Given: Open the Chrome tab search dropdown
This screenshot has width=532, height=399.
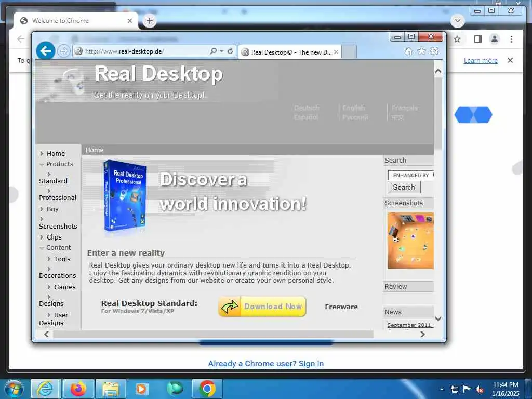Looking at the screenshot, I should (457, 21).
